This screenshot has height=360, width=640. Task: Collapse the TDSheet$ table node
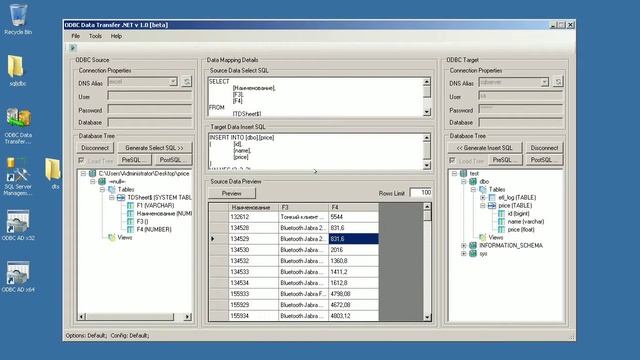pos(112,198)
